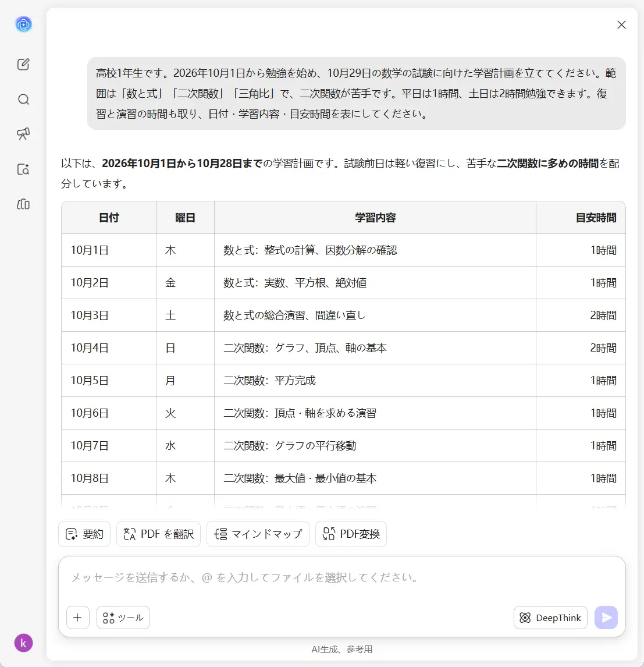Click cell 二次関数: グラフの平行移動

[x=375, y=446]
